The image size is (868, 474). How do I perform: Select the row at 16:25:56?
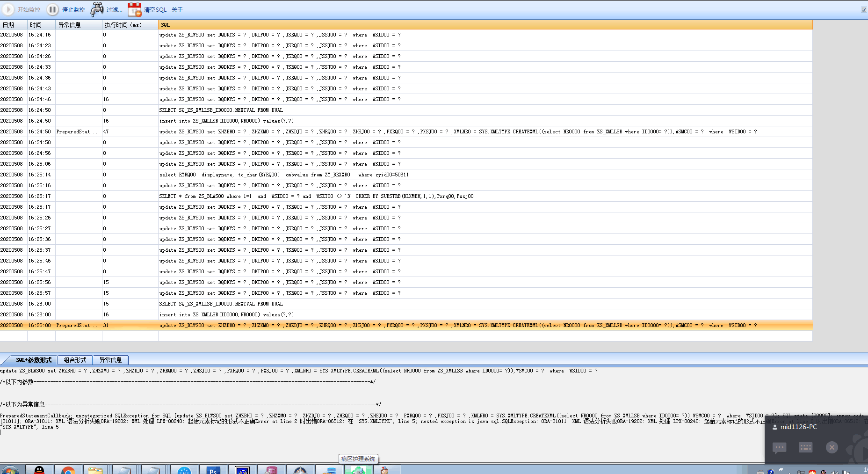(x=406, y=282)
